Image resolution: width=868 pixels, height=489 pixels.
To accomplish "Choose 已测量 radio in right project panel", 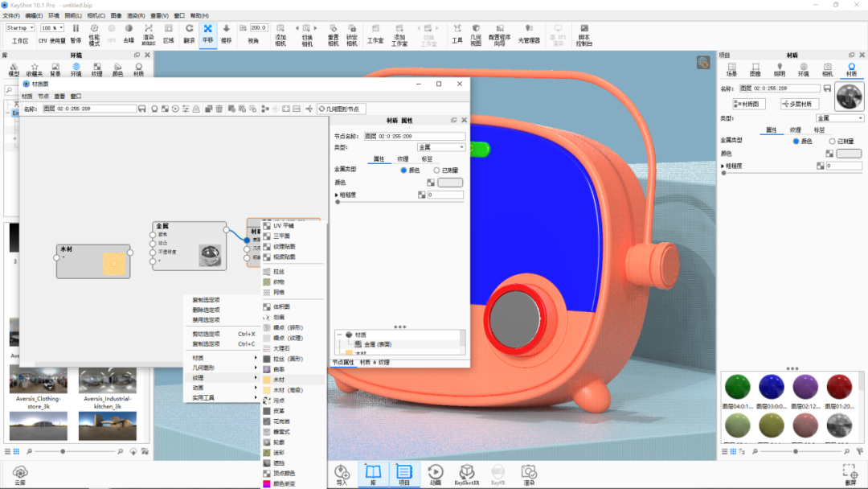I will [x=831, y=141].
